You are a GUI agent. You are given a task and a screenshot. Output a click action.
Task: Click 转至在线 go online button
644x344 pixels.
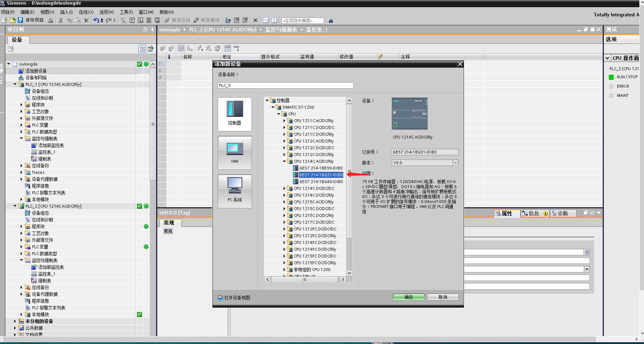pyautogui.click(x=177, y=20)
